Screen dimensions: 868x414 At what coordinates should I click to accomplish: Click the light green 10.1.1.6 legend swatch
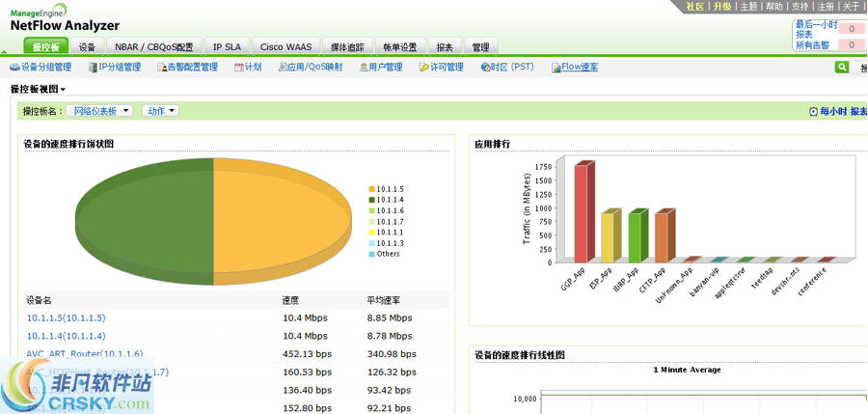point(372,211)
